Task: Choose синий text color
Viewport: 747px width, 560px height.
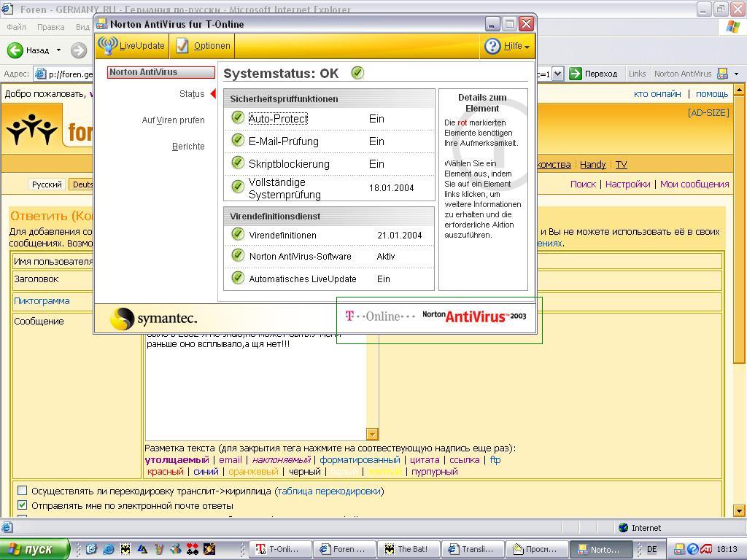Action: point(206,472)
